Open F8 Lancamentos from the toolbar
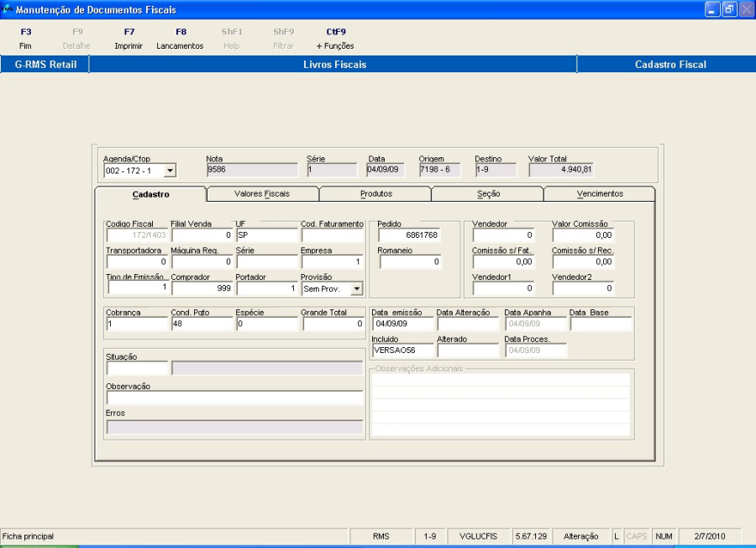Screen dimensions: 756x548 tap(180, 39)
